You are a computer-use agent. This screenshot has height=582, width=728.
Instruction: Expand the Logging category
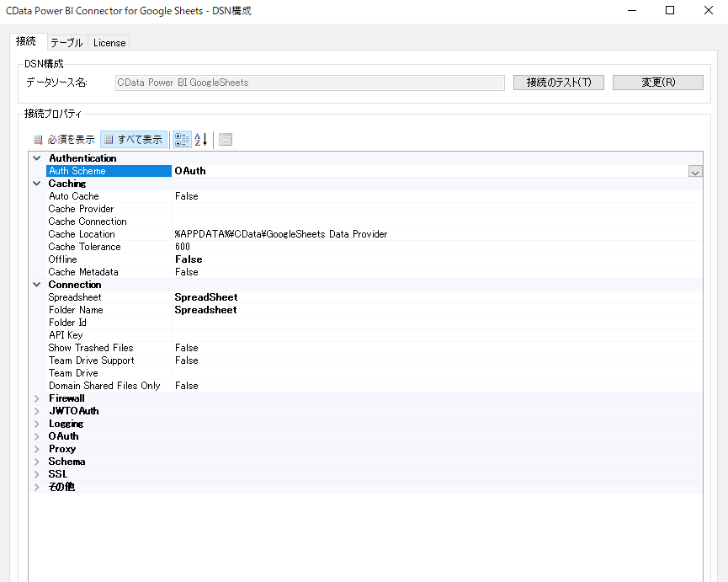[x=37, y=424]
